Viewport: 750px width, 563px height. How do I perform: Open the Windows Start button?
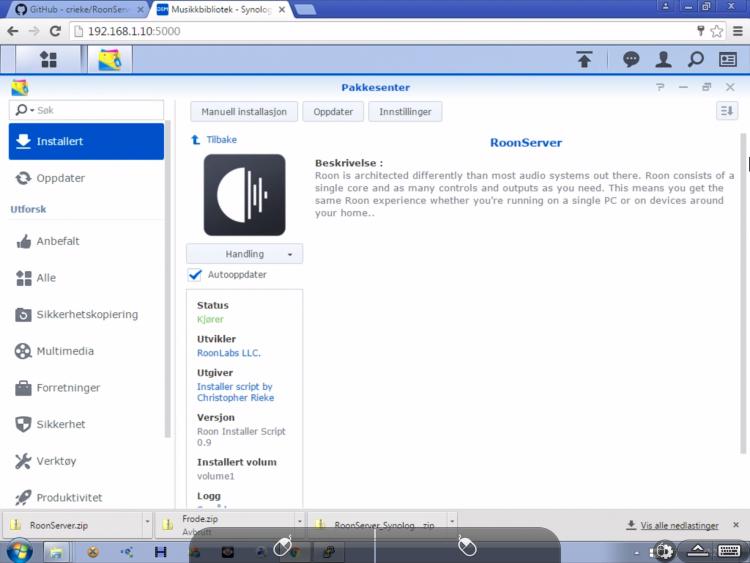[19, 552]
